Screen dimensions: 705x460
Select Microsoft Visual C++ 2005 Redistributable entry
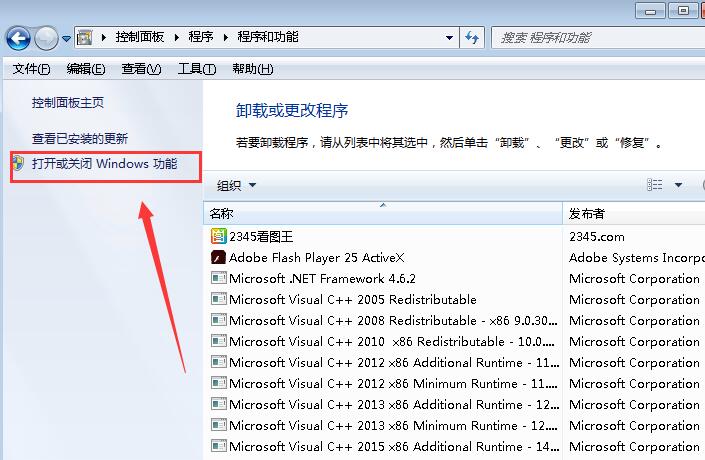tap(352, 299)
